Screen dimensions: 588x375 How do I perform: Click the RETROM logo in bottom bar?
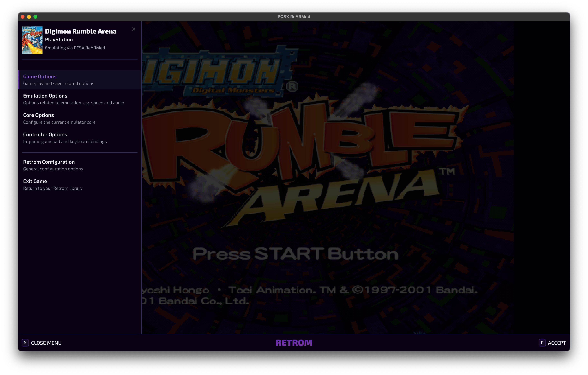[294, 343]
